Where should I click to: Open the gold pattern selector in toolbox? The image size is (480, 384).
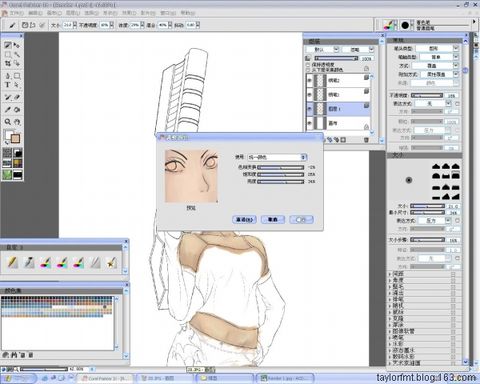point(18,163)
